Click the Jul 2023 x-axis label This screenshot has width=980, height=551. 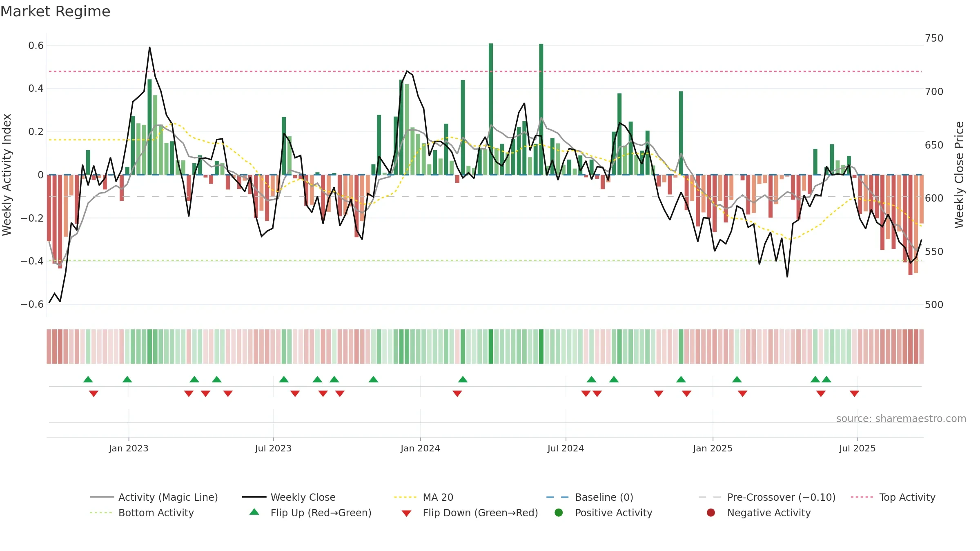coord(273,448)
